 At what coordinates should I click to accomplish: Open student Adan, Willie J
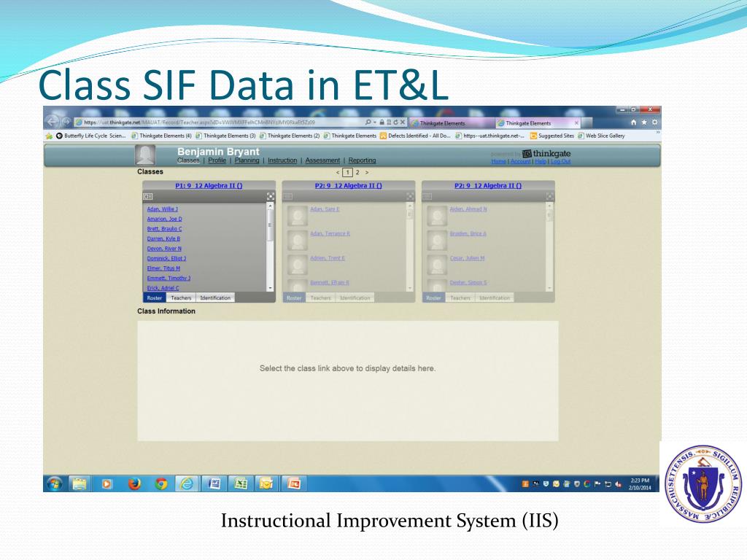pyautogui.click(x=163, y=209)
